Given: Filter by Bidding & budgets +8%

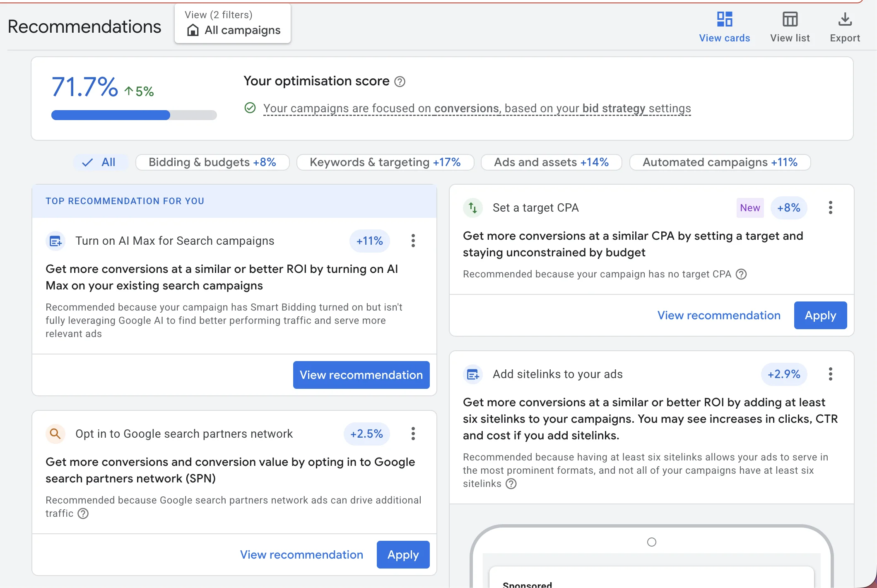Looking at the screenshot, I should tap(212, 162).
